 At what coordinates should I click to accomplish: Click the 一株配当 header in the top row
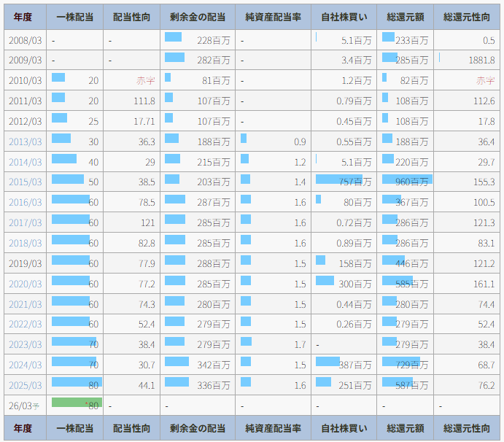(74, 18)
